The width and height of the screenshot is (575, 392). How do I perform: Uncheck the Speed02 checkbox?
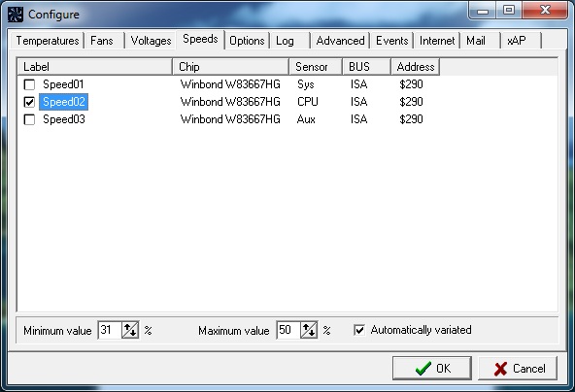click(x=29, y=102)
